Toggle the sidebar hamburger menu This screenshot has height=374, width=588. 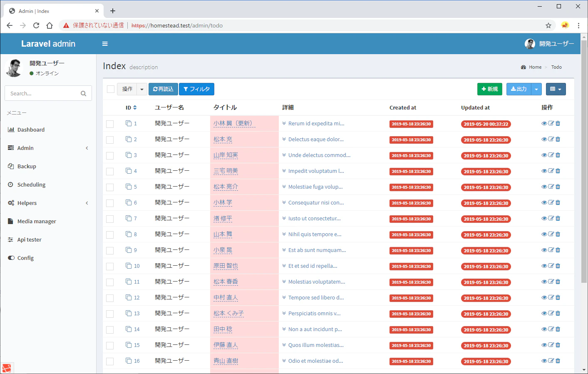(x=105, y=44)
